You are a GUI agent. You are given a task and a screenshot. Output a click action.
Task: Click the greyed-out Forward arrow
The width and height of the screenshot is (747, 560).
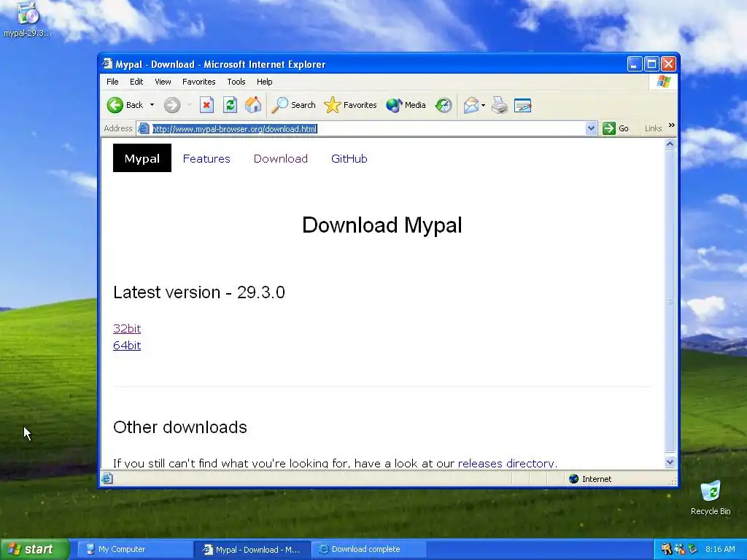pos(172,105)
